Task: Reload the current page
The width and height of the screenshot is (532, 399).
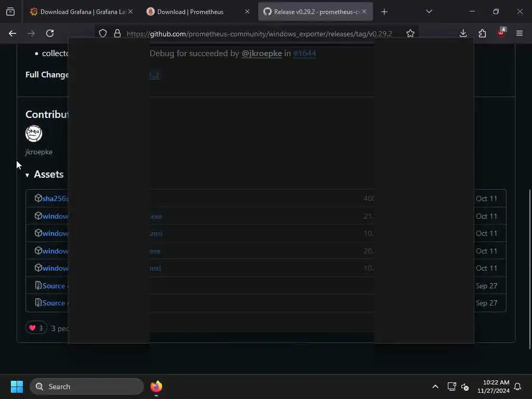Action: pyautogui.click(x=50, y=33)
